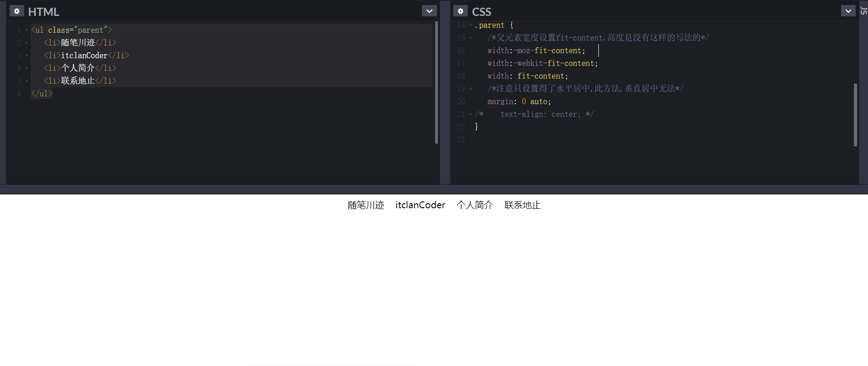Click the commented text-align: center line

(534, 115)
